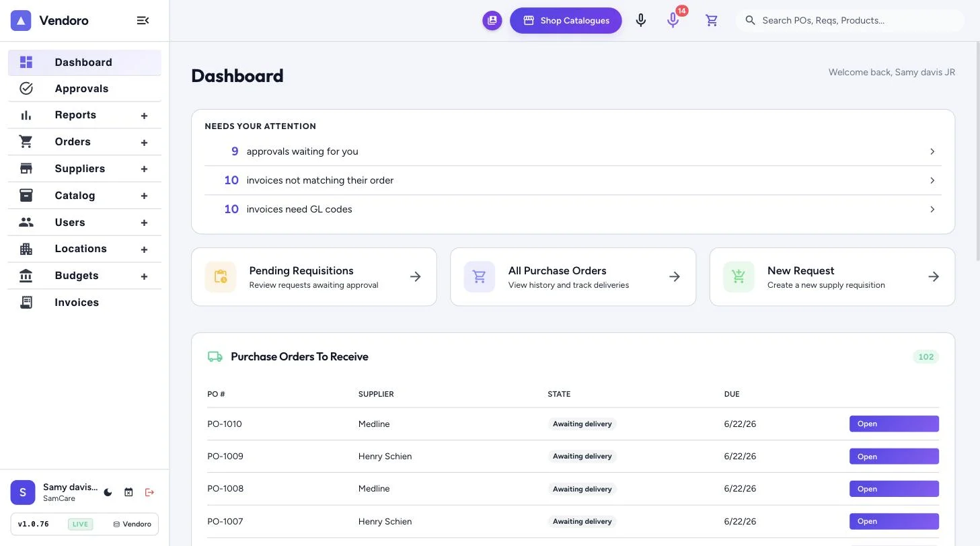
Task: Click into the Search POs, Reqs, Products field
Action: tap(850, 21)
